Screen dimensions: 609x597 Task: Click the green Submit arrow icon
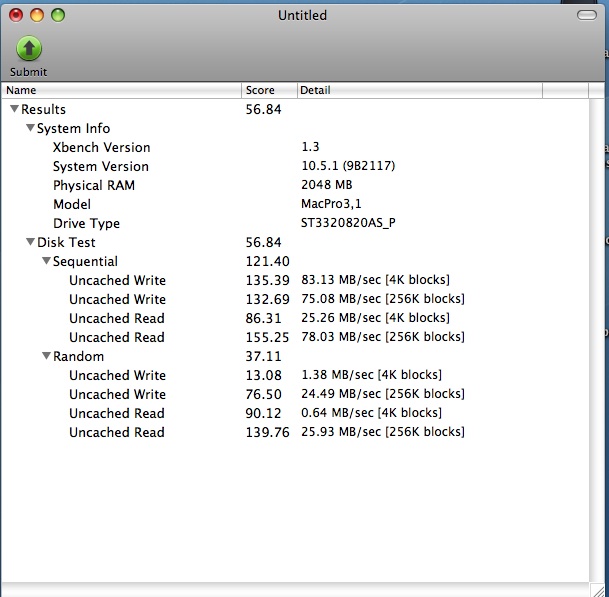tap(29, 48)
